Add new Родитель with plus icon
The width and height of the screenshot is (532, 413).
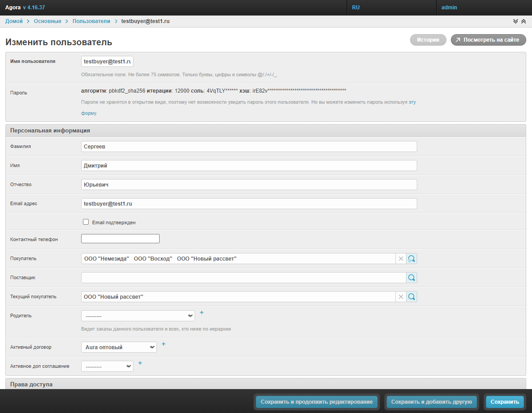click(202, 312)
